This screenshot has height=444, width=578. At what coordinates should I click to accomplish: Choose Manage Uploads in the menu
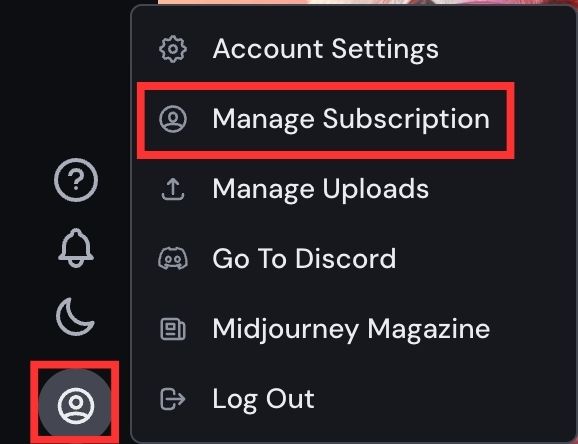click(x=320, y=189)
